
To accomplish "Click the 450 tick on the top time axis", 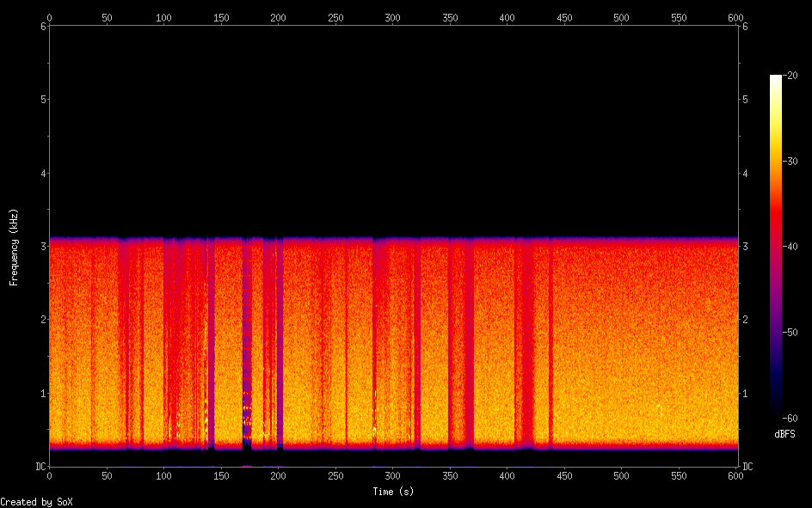I will (564, 17).
